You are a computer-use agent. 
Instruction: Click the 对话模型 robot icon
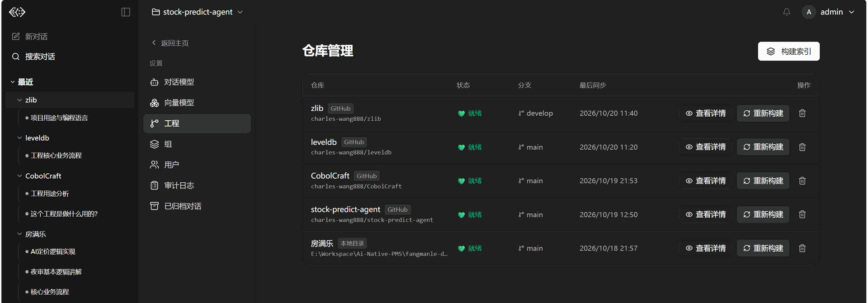click(x=155, y=82)
